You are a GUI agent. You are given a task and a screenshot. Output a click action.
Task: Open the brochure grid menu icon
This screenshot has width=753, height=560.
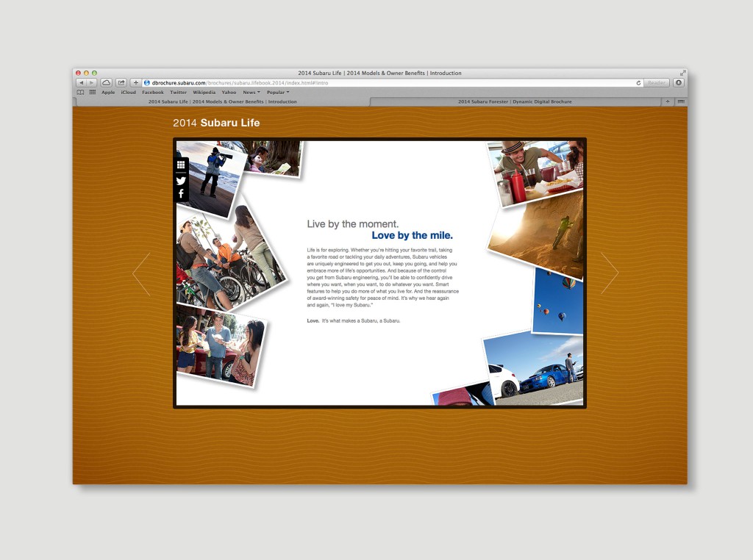[x=181, y=165]
